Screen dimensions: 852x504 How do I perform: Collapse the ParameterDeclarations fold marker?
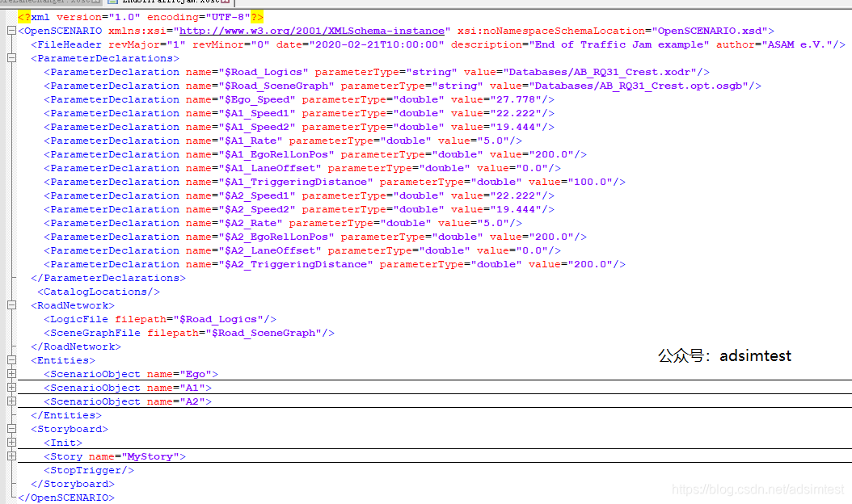[11, 57]
